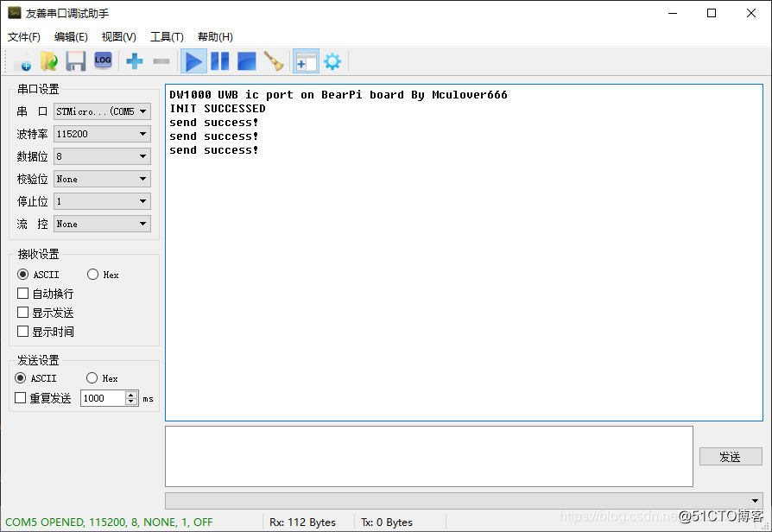772x532 pixels.
Task: Enable the 重复发送 checkbox
Action: [43, 398]
